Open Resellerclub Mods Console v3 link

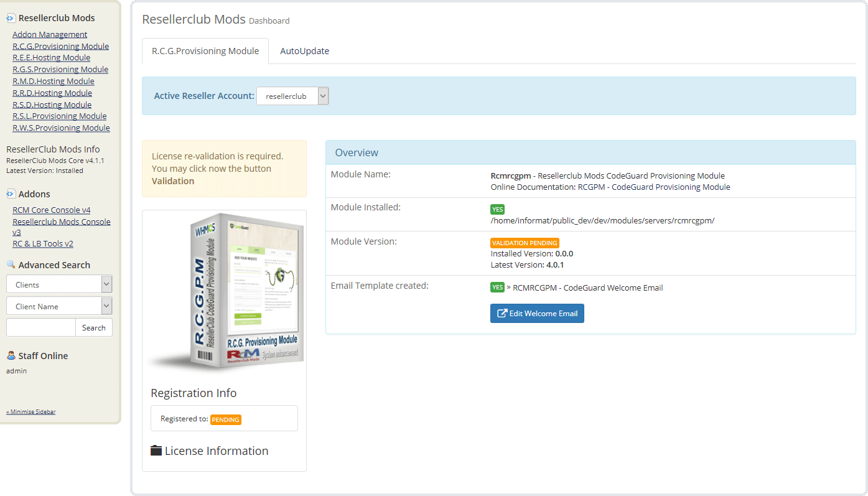click(x=61, y=227)
